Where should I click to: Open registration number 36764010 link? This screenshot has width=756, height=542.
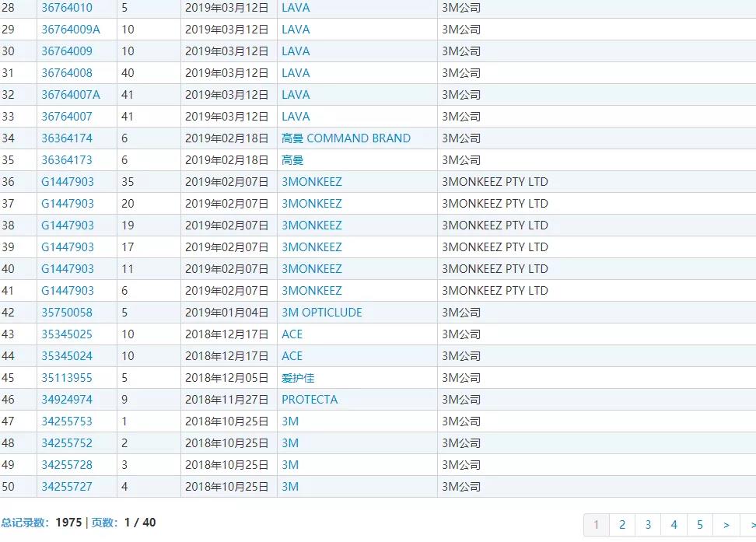coord(67,8)
